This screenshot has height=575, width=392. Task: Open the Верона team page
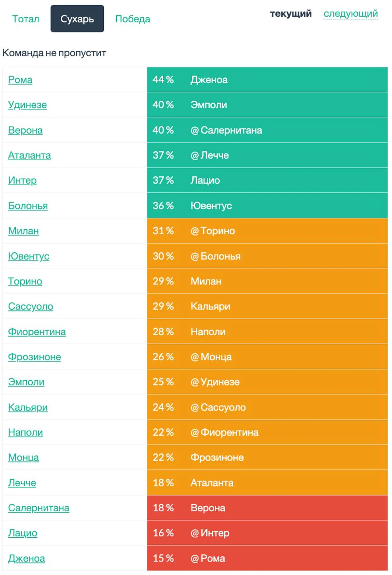[x=25, y=130]
